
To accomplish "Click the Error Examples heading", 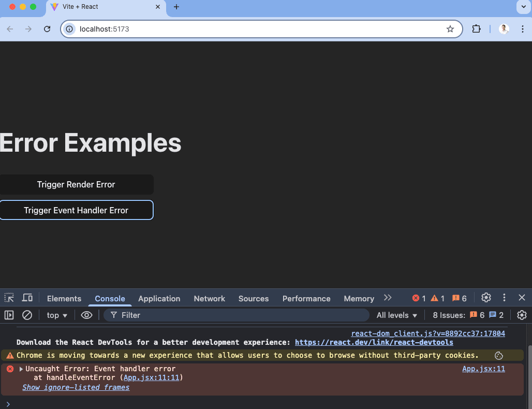I will click(x=90, y=143).
